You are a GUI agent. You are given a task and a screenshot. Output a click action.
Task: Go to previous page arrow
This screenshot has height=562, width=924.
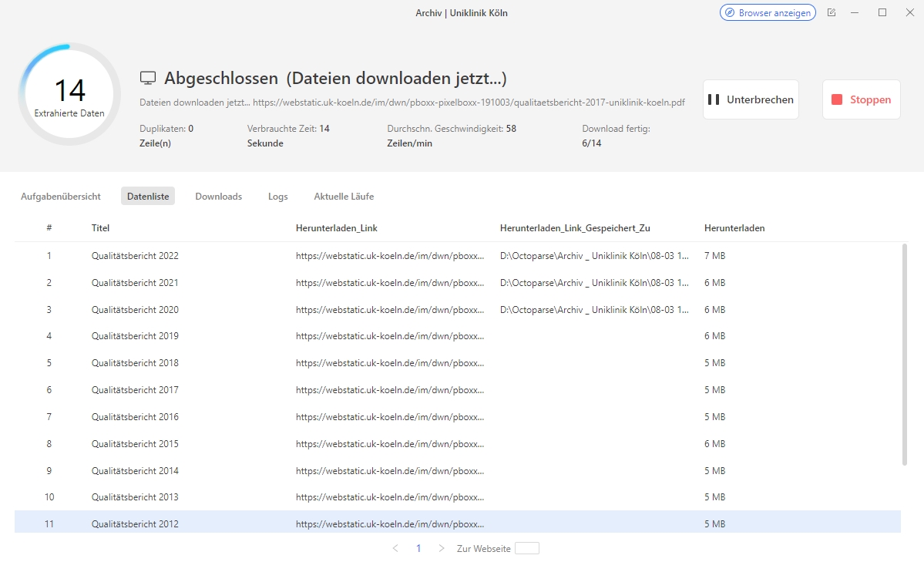tap(395, 548)
